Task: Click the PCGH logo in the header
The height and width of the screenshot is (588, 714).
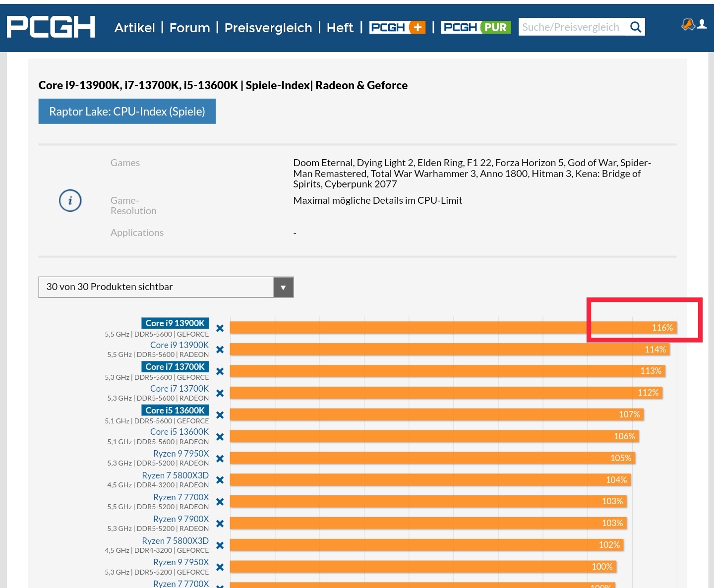Action: click(51, 27)
